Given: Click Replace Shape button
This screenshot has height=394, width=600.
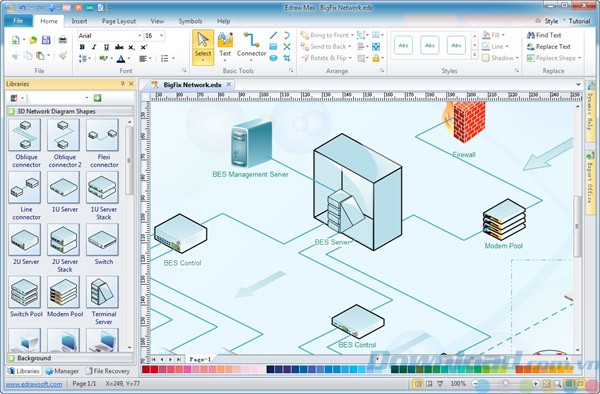Looking at the screenshot, I should [x=554, y=58].
